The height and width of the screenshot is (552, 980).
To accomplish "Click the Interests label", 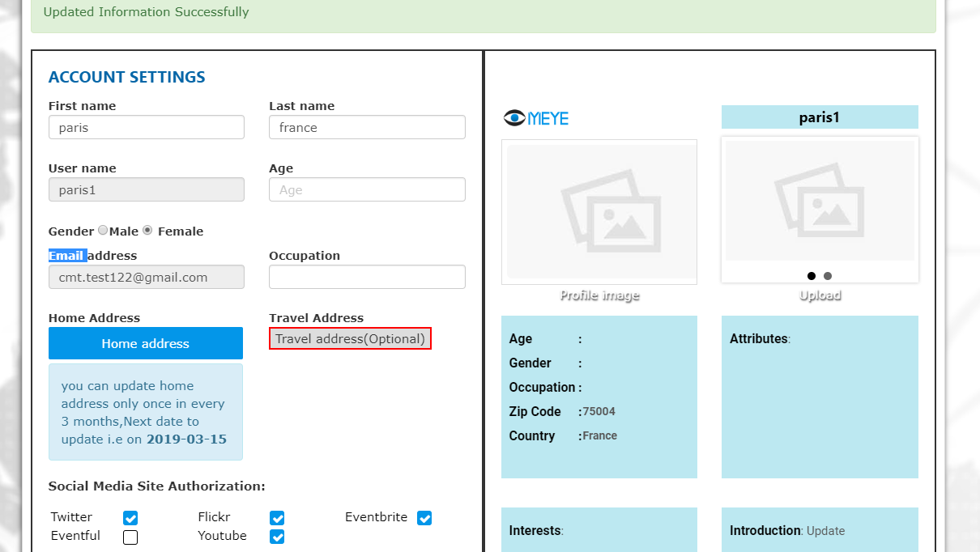I will point(535,531).
